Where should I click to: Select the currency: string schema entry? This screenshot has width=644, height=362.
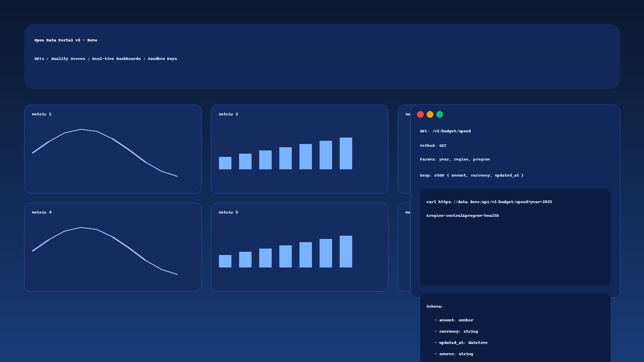458,331
